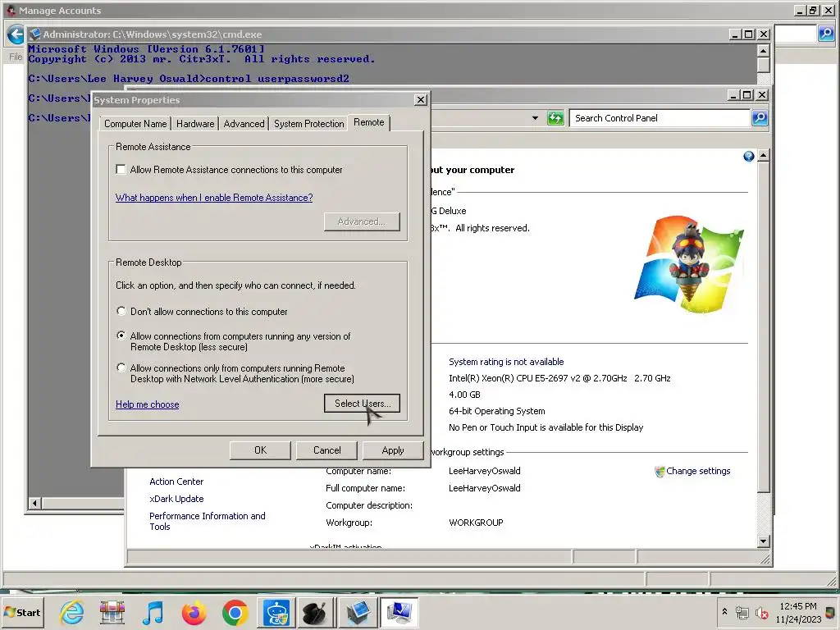Click the Manage Accounts title bar icon

(11, 10)
